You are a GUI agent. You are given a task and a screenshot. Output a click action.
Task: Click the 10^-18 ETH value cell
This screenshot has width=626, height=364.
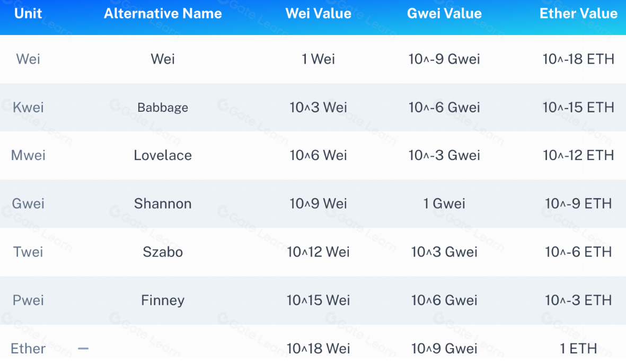tap(578, 59)
